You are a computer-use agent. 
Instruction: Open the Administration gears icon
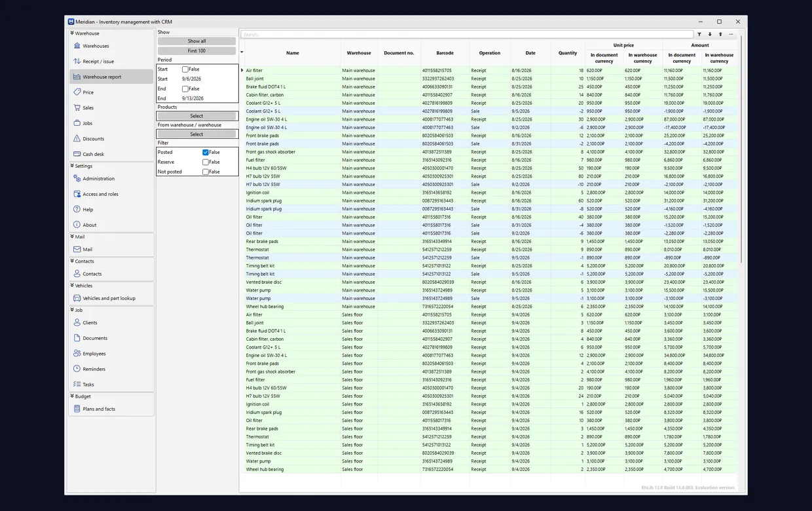pos(77,178)
